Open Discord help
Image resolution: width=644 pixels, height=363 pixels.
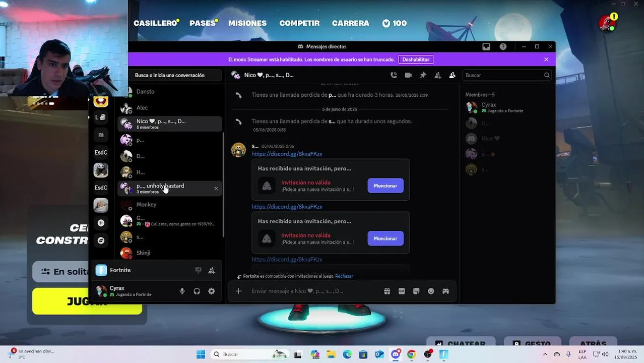click(x=503, y=46)
